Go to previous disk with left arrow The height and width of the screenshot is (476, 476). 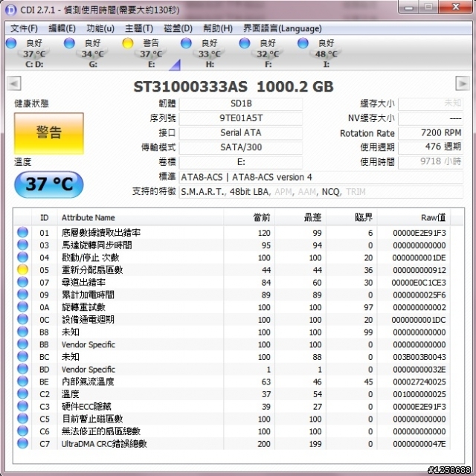coord(14,83)
